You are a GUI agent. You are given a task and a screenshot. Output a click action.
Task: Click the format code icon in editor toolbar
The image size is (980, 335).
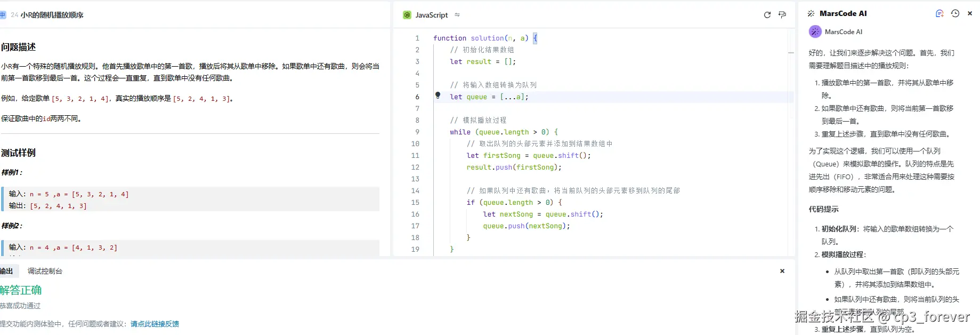782,15
